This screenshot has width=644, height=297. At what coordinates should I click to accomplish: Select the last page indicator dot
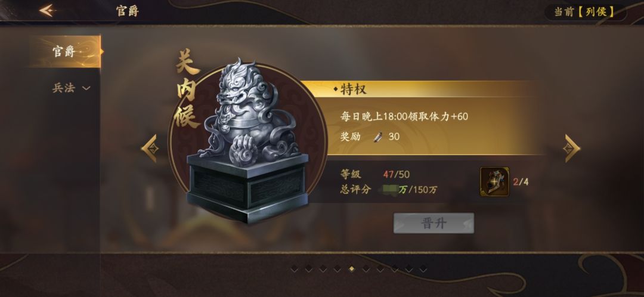point(423,270)
